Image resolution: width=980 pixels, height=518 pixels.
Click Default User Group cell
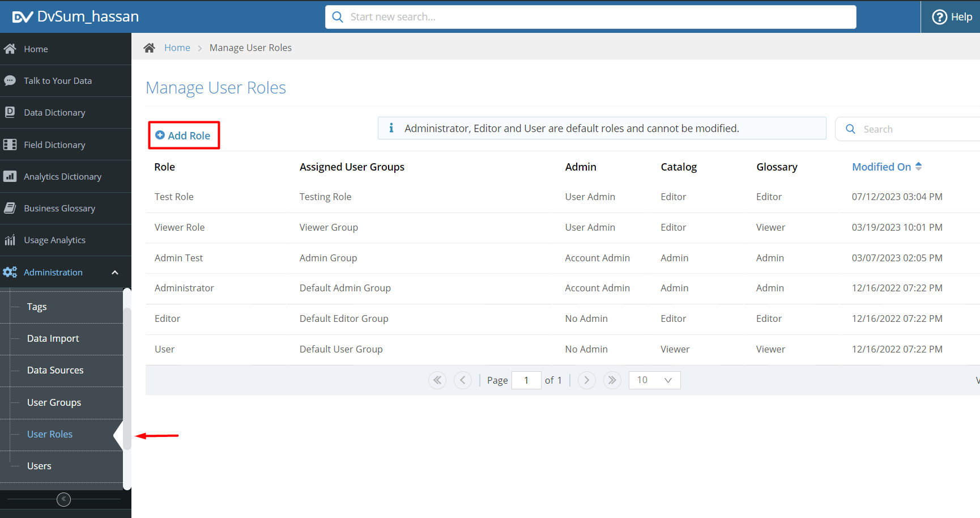341,349
